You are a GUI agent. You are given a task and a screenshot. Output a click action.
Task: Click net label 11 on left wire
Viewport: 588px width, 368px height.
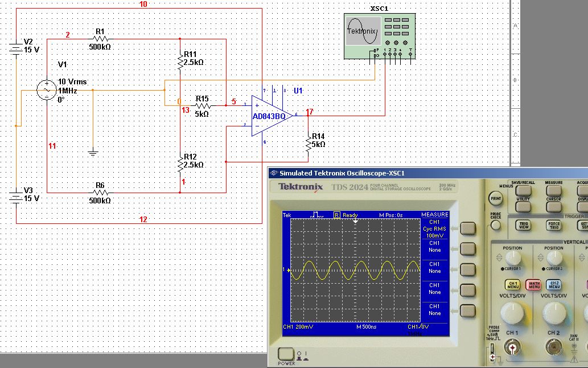pos(52,146)
